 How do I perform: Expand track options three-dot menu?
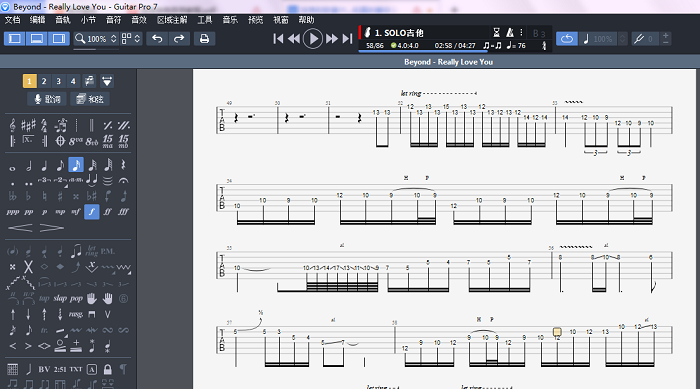pyautogui.click(x=521, y=33)
